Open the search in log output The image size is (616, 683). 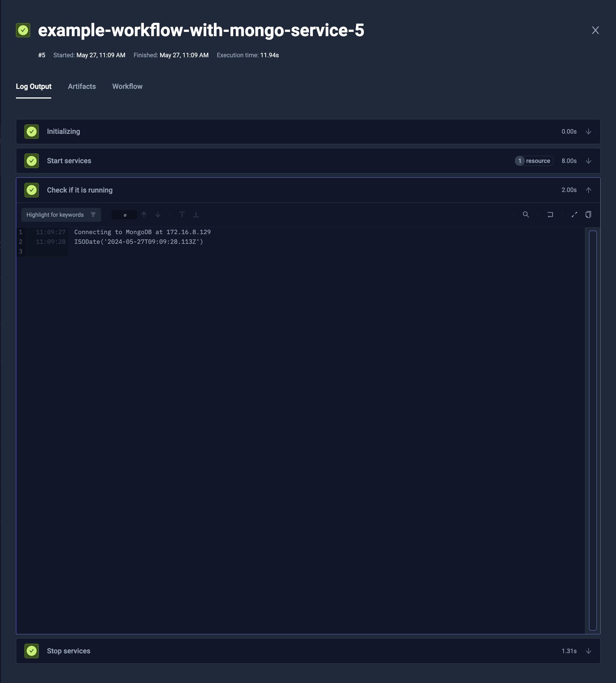click(x=526, y=214)
